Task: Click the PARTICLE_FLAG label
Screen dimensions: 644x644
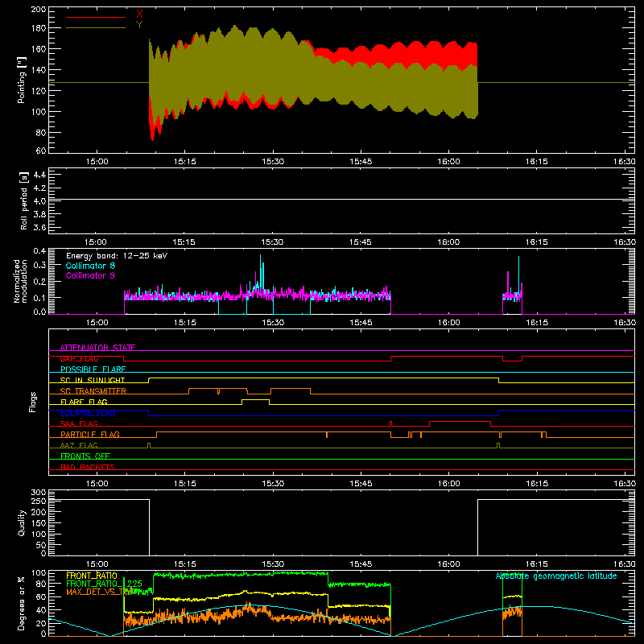Action: 90,434
